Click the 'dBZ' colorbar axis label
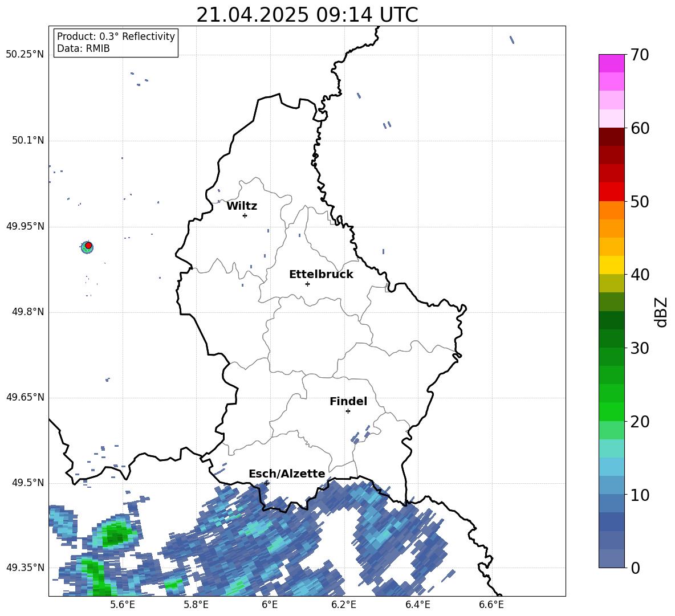The image size is (675, 616). click(x=662, y=312)
